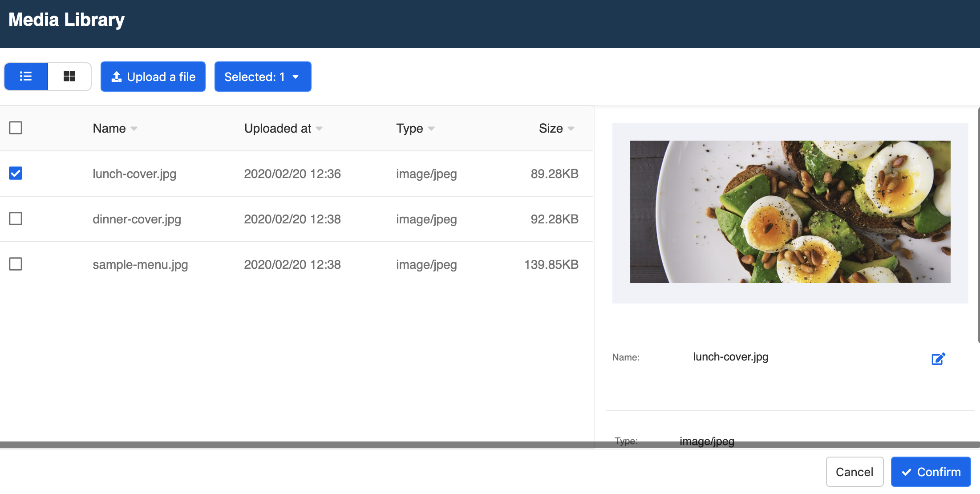This screenshot has height=494, width=980.
Task: Select the dinner-cover.jpg row
Action: [x=137, y=219]
